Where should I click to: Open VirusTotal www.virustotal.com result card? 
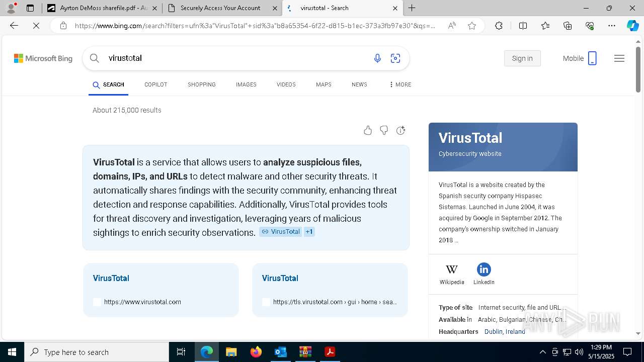tap(161, 290)
